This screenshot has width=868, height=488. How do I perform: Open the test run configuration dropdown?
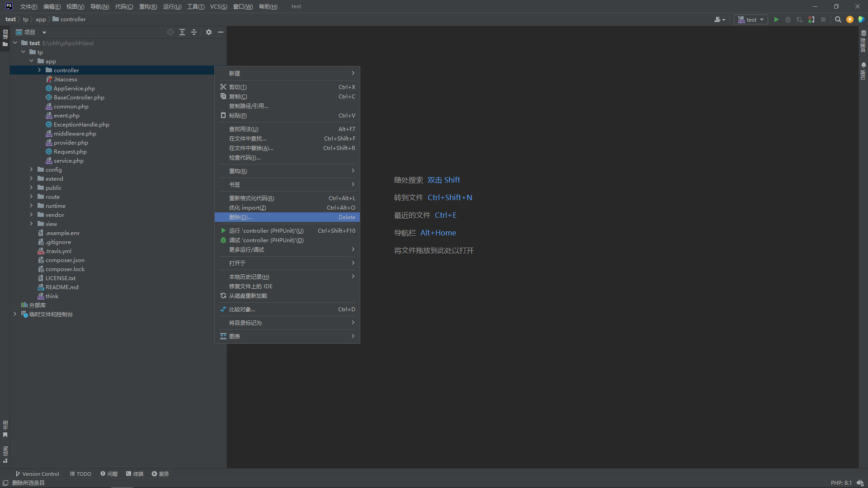coord(751,19)
